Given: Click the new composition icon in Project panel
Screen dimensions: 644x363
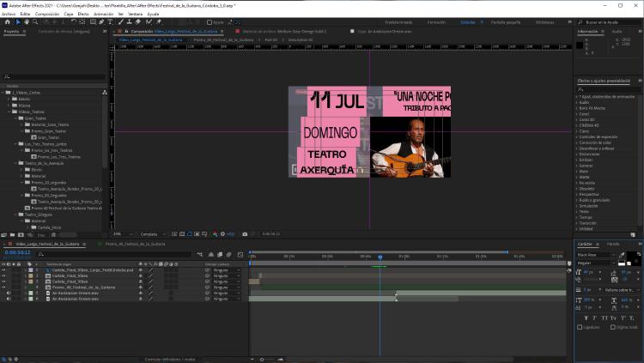Looking at the screenshot, I should 21,235.
